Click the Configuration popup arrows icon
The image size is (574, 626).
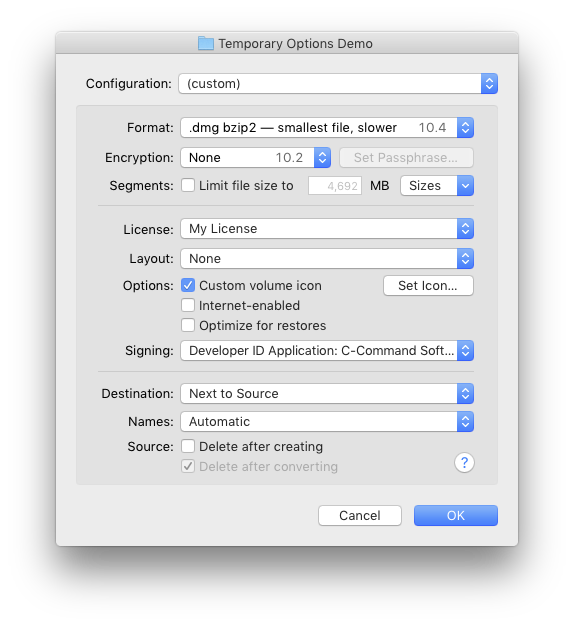click(x=489, y=84)
